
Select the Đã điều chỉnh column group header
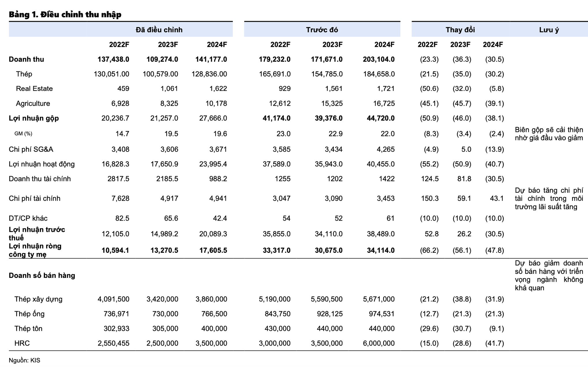pyautogui.click(x=159, y=30)
